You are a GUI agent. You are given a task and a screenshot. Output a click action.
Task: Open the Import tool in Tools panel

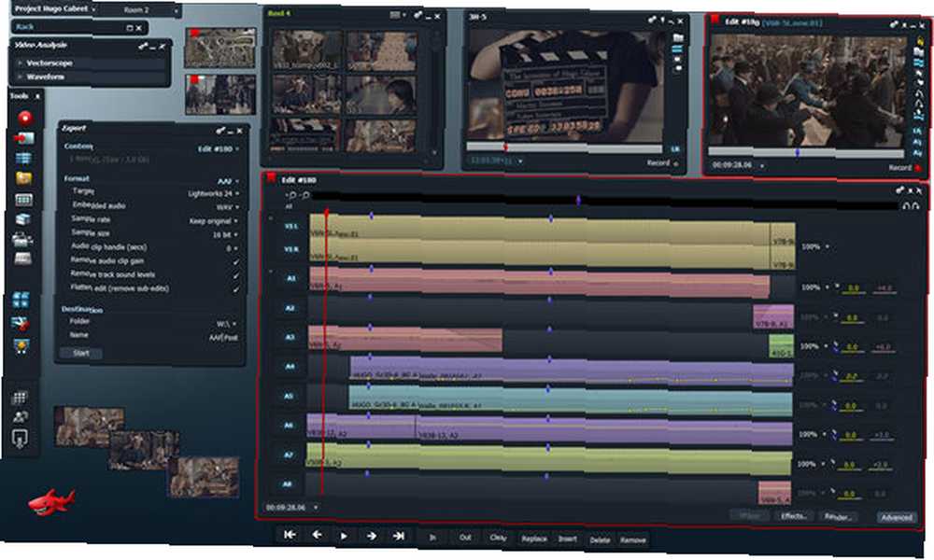[x=24, y=138]
